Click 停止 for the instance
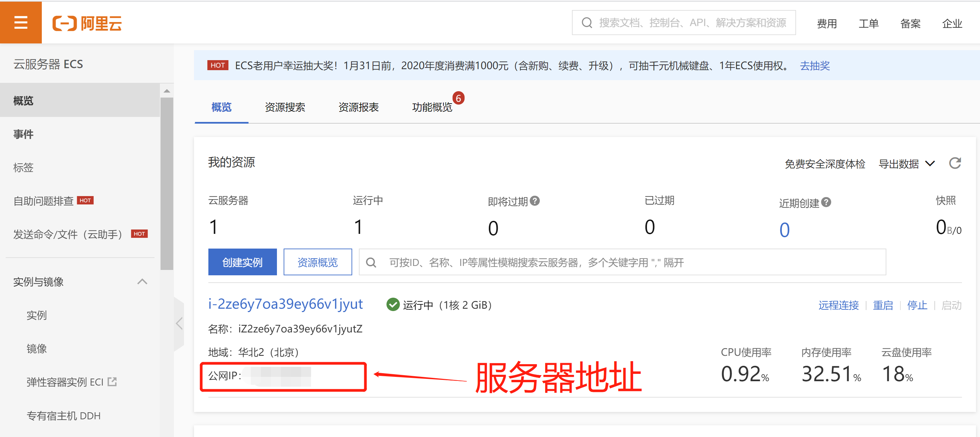Screen dimensions: 980x437 pos(917,305)
